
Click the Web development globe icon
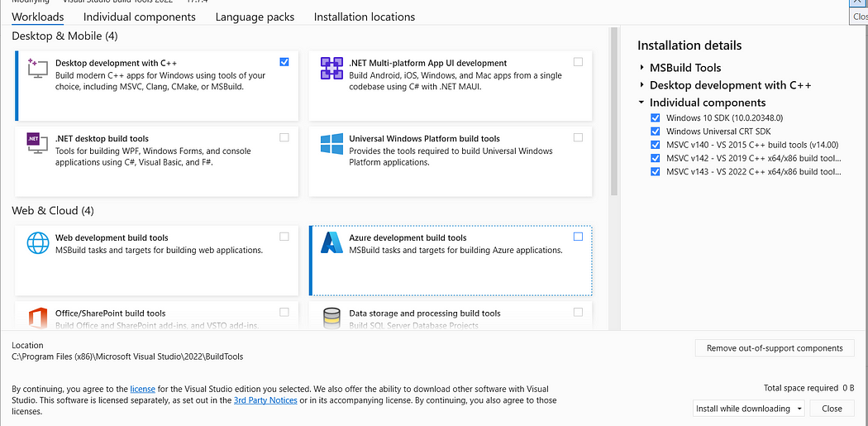(38, 242)
